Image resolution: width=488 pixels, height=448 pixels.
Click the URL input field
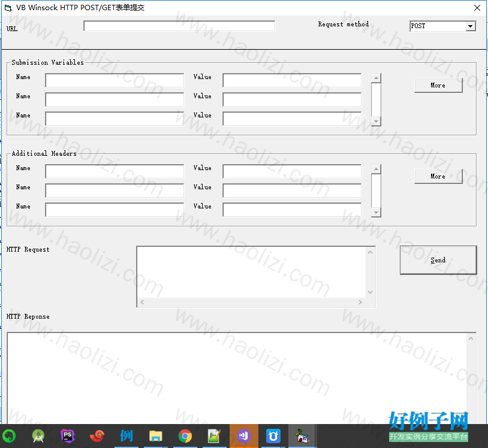[179, 26]
